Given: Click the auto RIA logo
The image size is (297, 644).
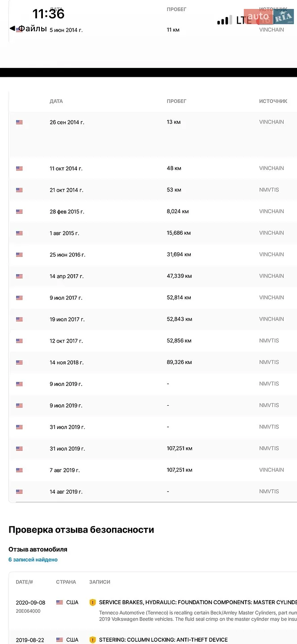Looking at the screenshot, I should [x=269, y=17].
